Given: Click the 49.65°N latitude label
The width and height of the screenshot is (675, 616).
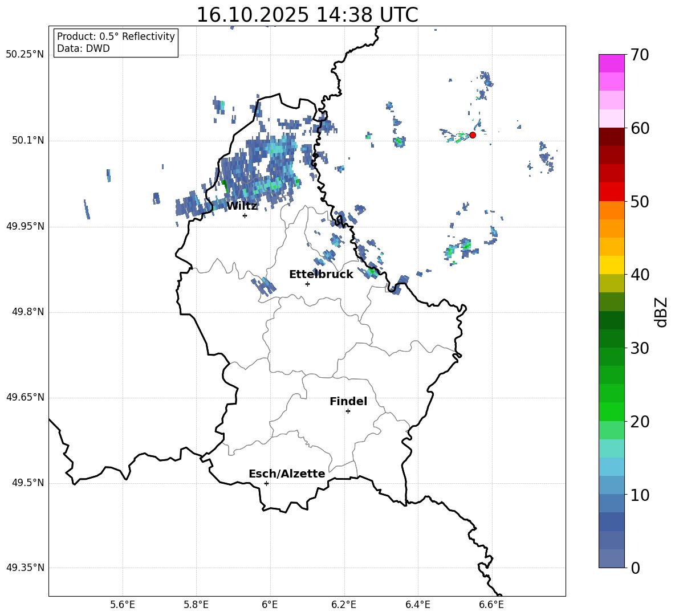Looking at the screenshot, I should 26,397.
